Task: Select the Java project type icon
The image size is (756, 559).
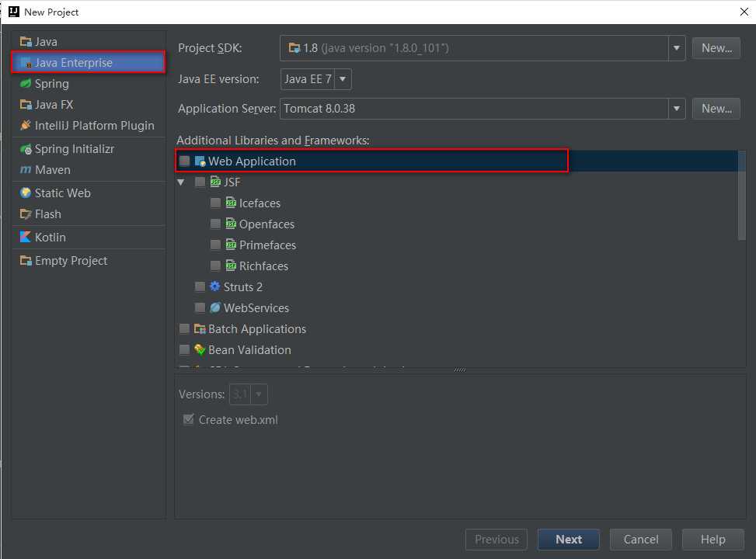Action: tap(26, 42)
